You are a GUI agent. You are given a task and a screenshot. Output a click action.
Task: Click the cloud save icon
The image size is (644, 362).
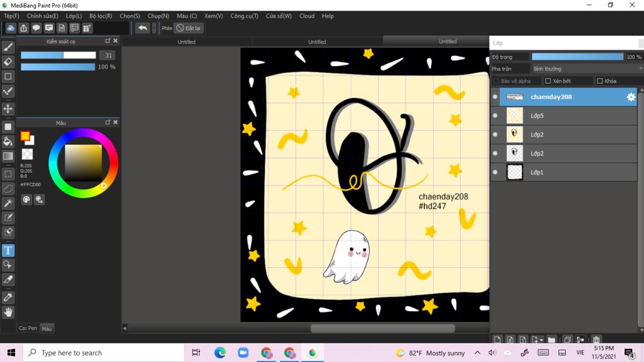click(11, 28)
